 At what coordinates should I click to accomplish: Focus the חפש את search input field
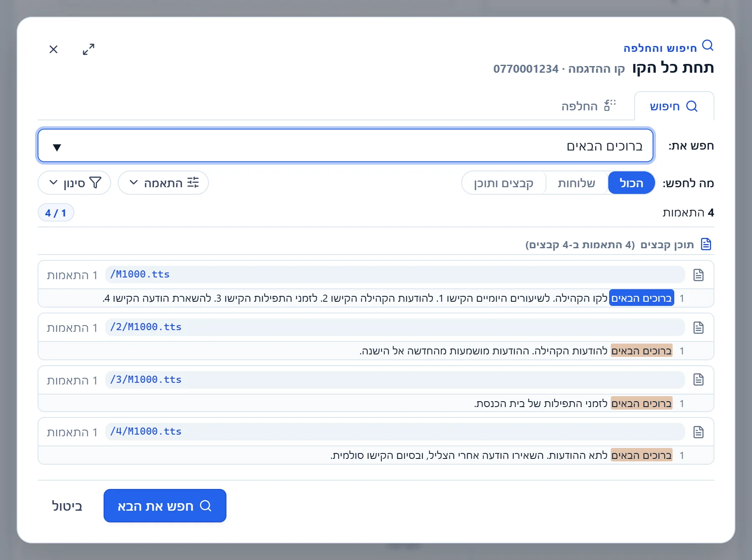click(346, 145)
